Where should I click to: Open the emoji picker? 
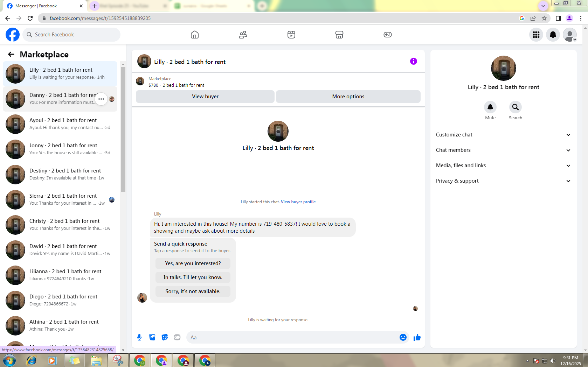click(x=403, y=337)
